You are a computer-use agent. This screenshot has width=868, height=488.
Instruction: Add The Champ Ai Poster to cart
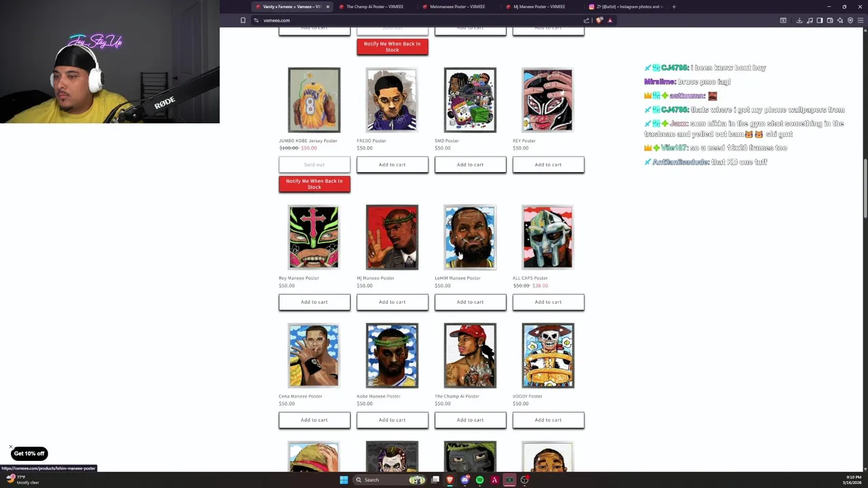tap(470, 420)
